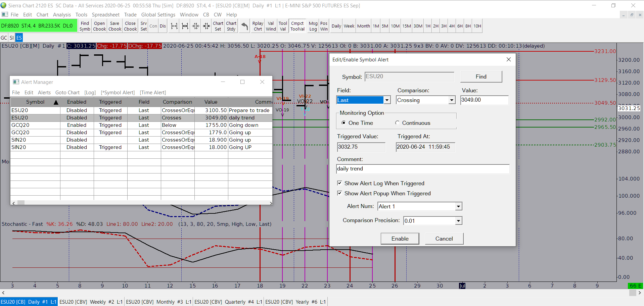Click the Replay Chart toolbar button
Viewport: 644px width, 306px height.
[x=258, y=26]
